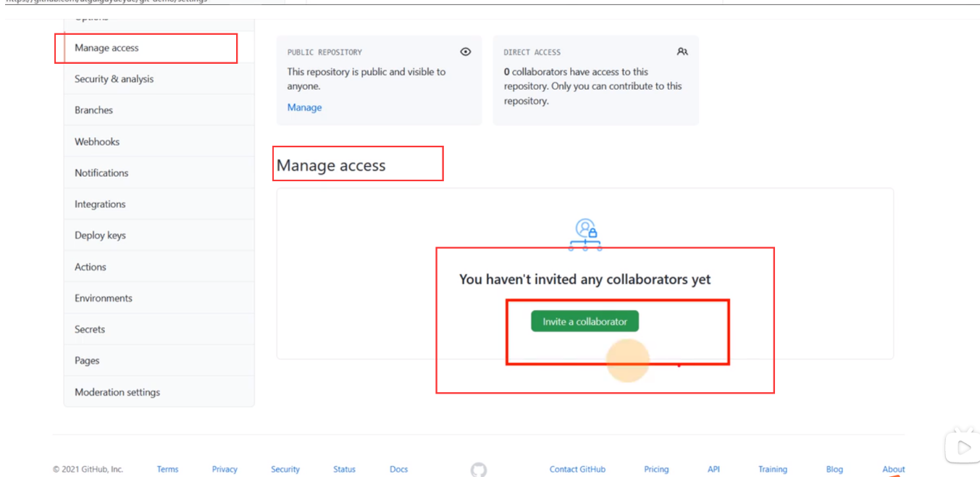Go to Branches settings
This screenshot has width=980, height=477.
(x=159, y=110)
